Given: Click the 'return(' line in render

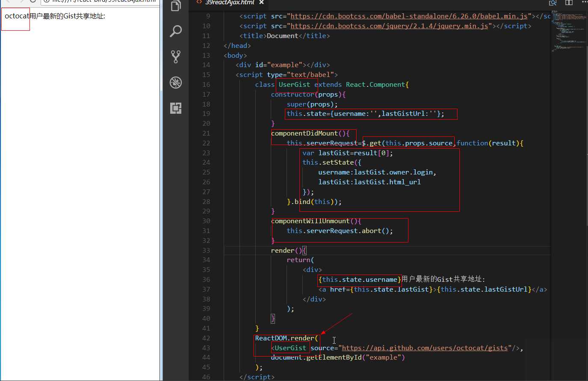Looking at the screenshot, I should (300, 260).
